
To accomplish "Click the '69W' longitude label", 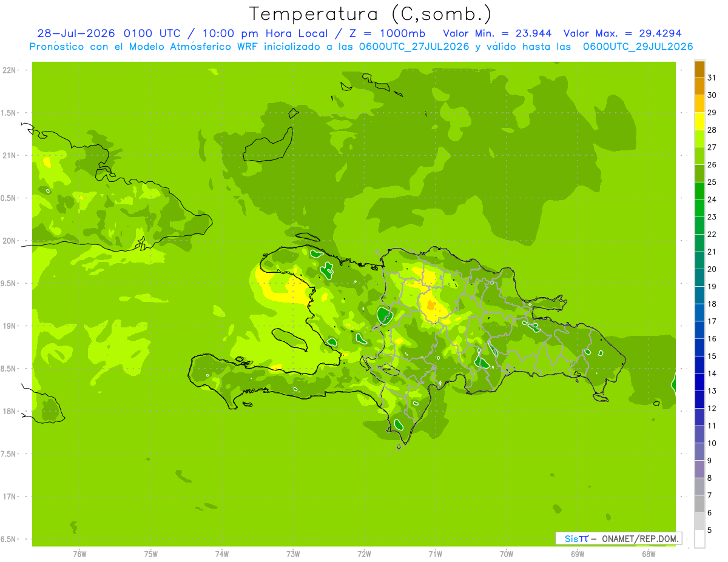I will tap(578, 554).
